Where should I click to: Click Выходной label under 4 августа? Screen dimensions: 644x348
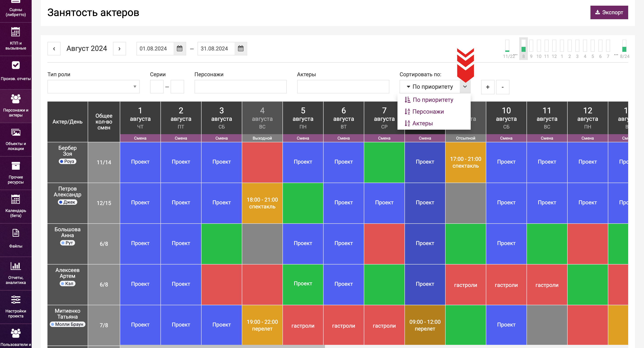point(262,138)
